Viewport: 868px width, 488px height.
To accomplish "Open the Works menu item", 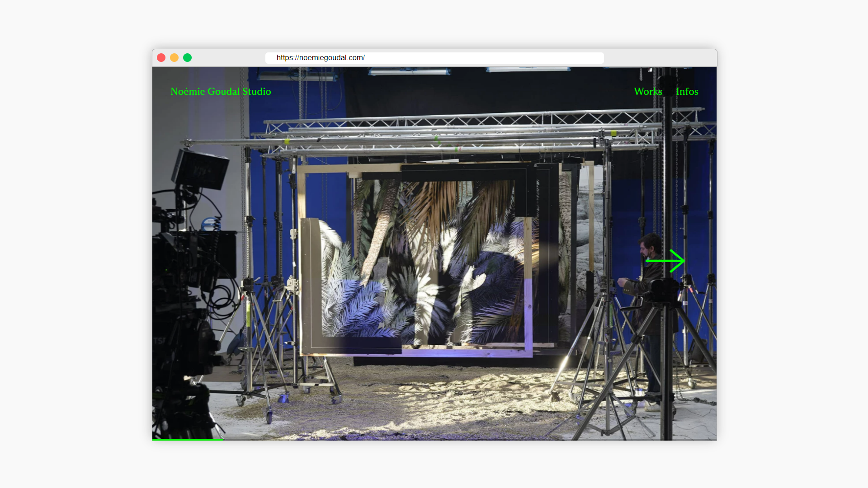I will pos(648,91).
